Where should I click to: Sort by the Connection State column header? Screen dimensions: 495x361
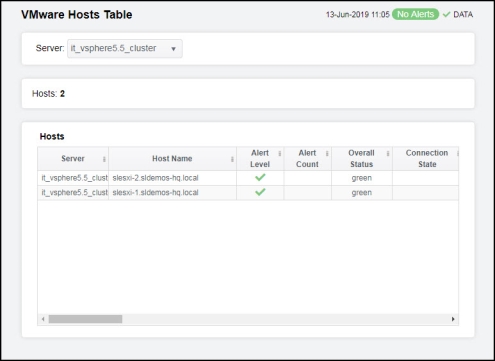[426, 159]
